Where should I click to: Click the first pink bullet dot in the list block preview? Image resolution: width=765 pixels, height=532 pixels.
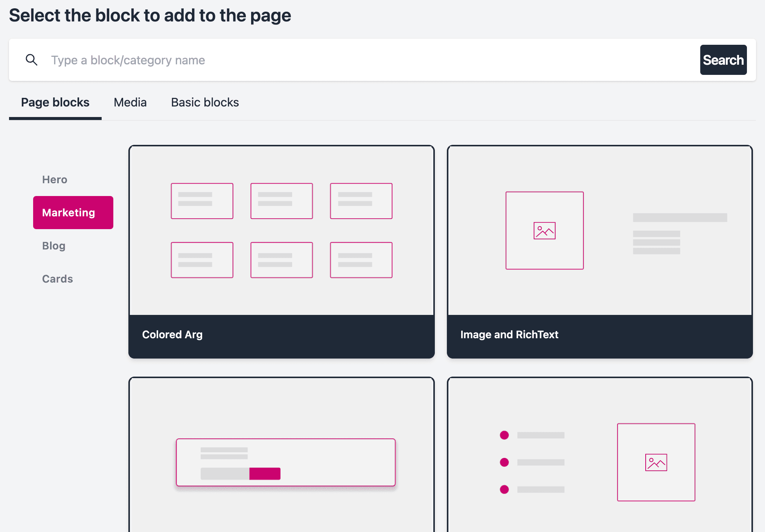[x=504, y=435]
